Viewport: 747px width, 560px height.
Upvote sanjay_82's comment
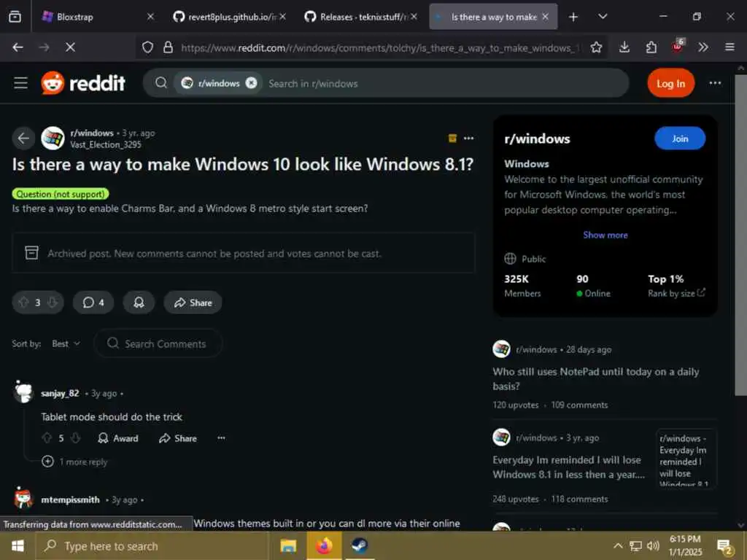[x=47, y=438]
